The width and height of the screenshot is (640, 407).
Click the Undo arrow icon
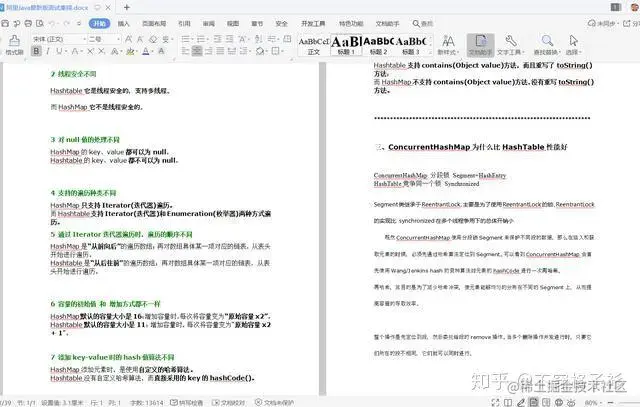(52, 23)
